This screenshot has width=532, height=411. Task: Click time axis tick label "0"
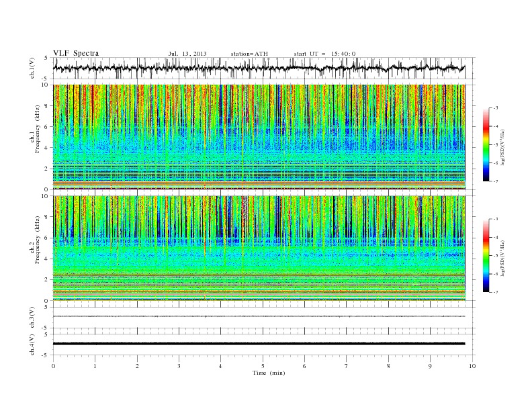click(53, 366)
